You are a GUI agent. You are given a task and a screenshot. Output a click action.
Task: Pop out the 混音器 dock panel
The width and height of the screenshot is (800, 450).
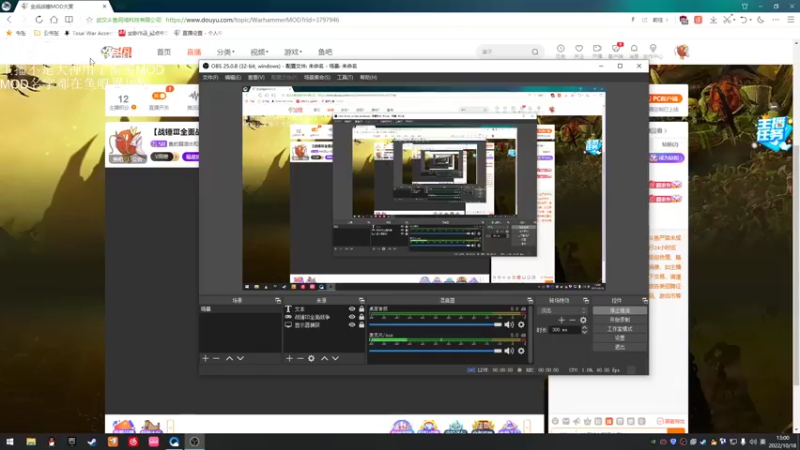(530, 301)
